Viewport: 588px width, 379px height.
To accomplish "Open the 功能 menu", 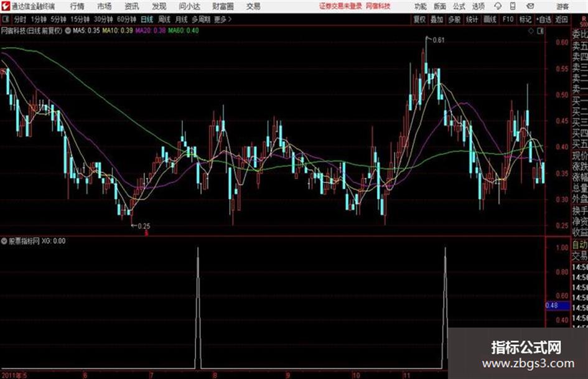I will [x=421, y=6].
